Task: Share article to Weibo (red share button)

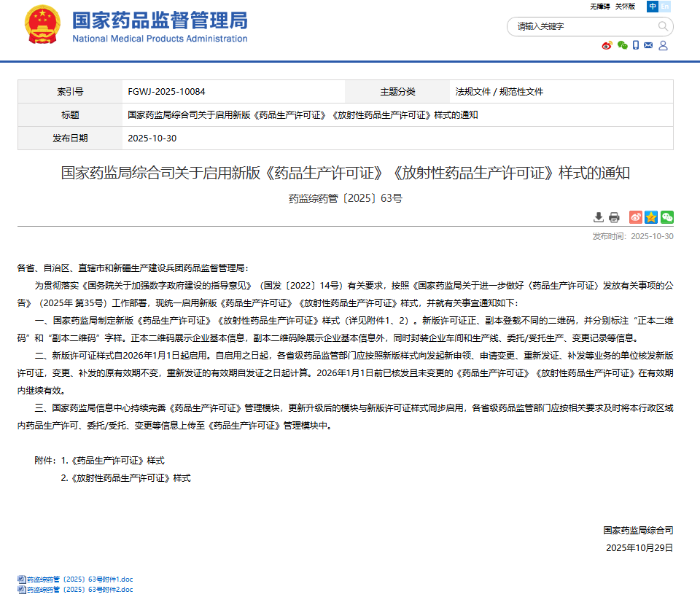Action: [x=635, y=217]
